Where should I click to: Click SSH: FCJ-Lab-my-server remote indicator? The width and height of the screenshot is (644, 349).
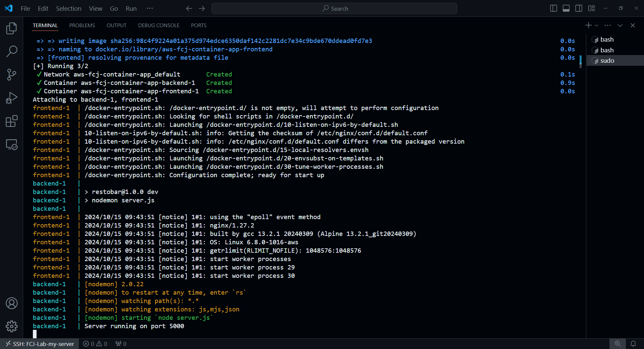point(40,344)
